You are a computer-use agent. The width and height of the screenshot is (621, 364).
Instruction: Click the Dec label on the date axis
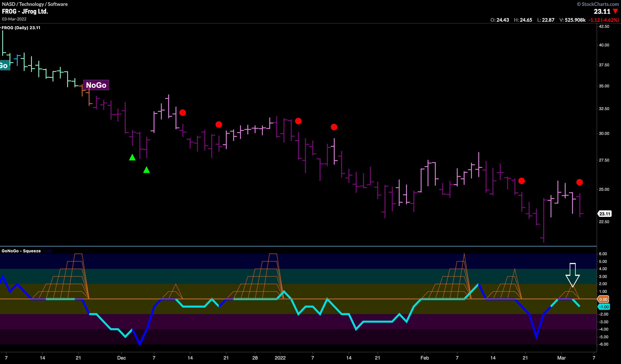coord(122,358)
